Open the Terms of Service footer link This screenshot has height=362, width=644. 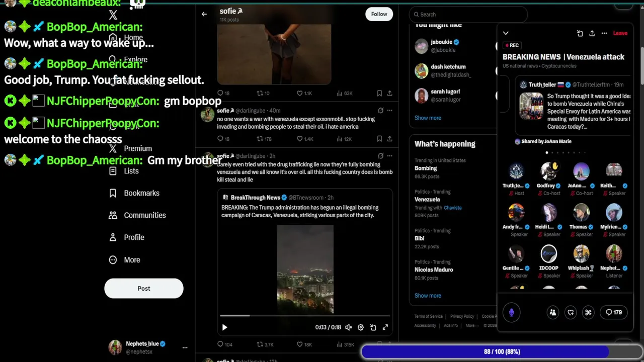(429, 316)
